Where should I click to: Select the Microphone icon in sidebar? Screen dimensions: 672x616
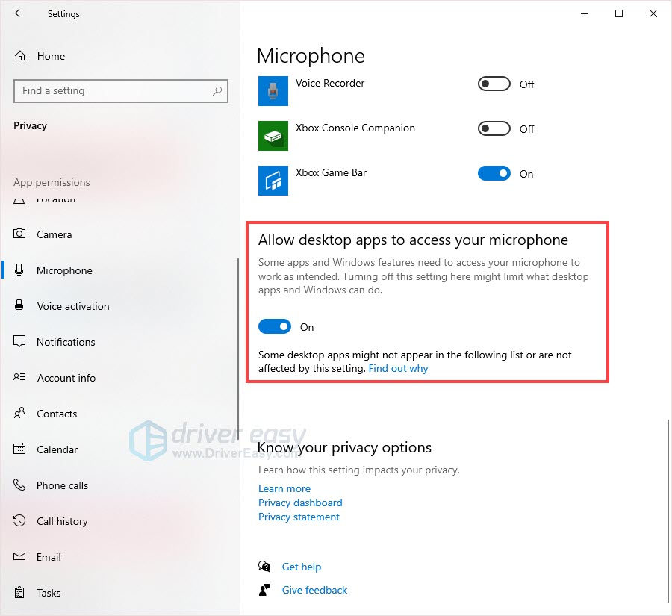point(19,270)
